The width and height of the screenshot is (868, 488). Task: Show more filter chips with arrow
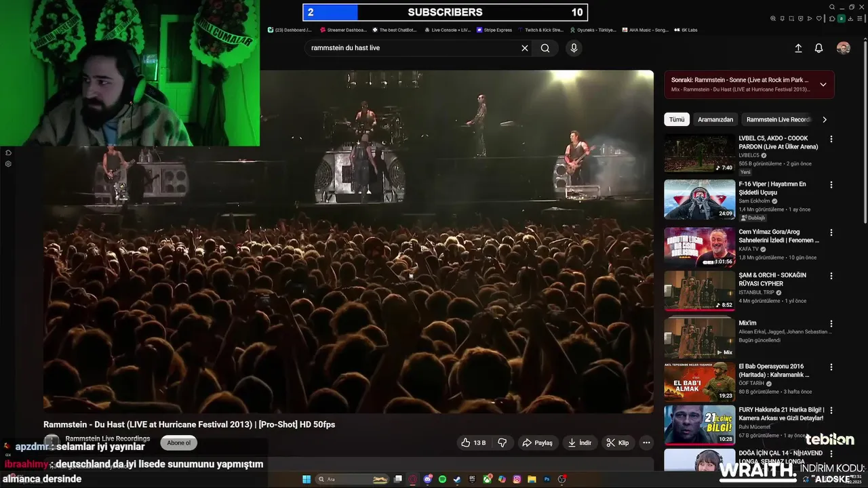tap(825, 119)
